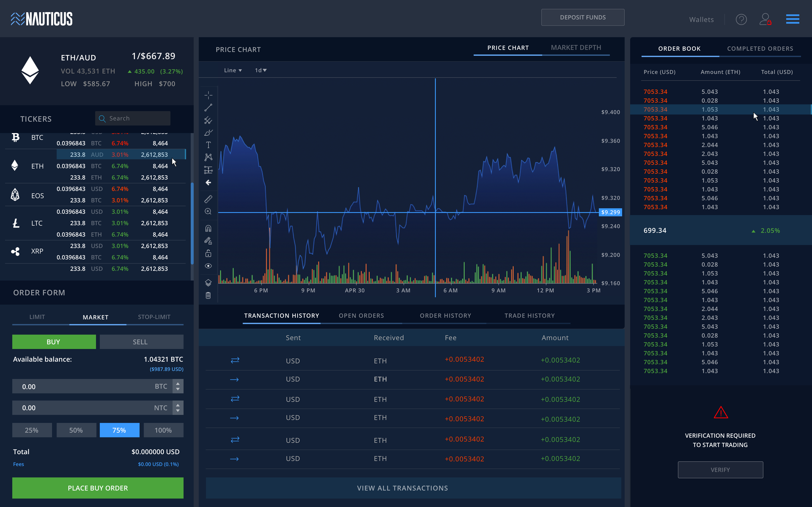Activate the chart zoom-in tool
This screenshot has height=507, width=812.
(208, 212)
